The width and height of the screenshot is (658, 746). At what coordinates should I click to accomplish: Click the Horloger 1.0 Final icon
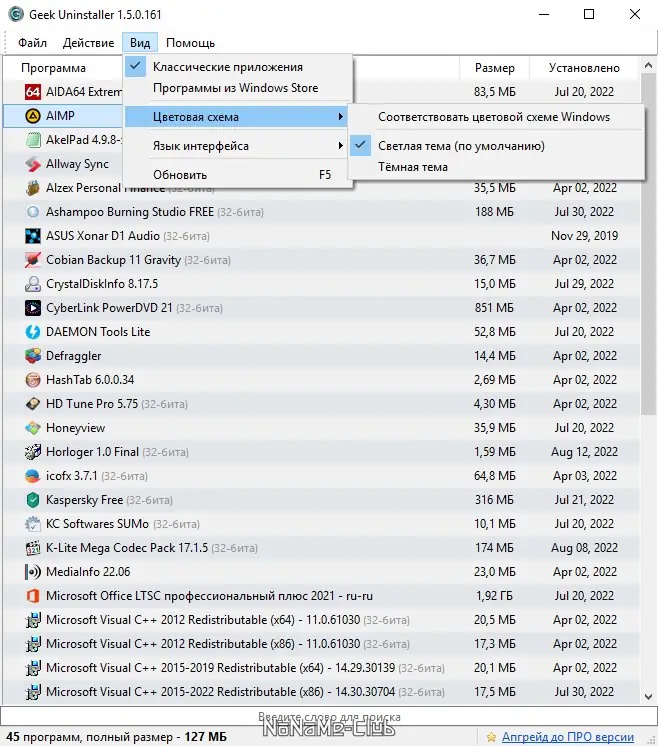point(33,452)
